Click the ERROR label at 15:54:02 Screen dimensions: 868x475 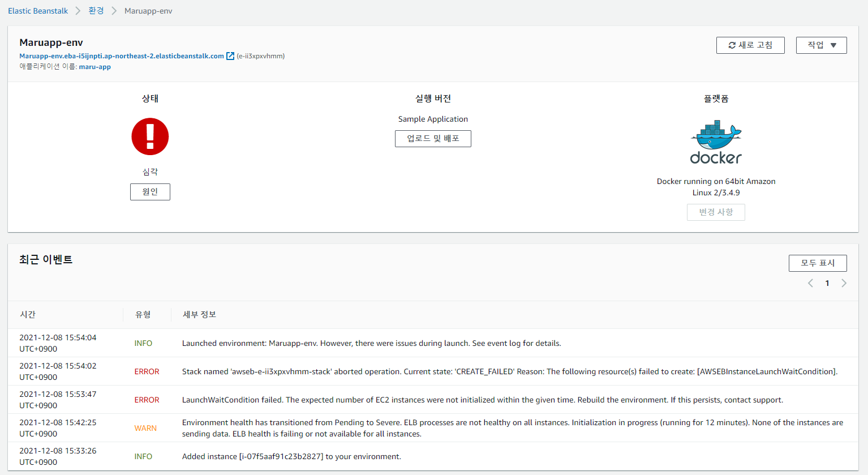[147, 371]
